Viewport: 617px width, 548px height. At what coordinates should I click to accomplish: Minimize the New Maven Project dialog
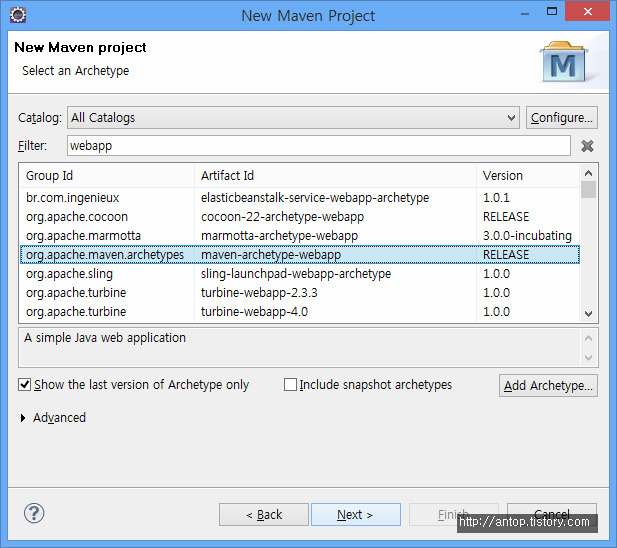[x=525, y=13]
